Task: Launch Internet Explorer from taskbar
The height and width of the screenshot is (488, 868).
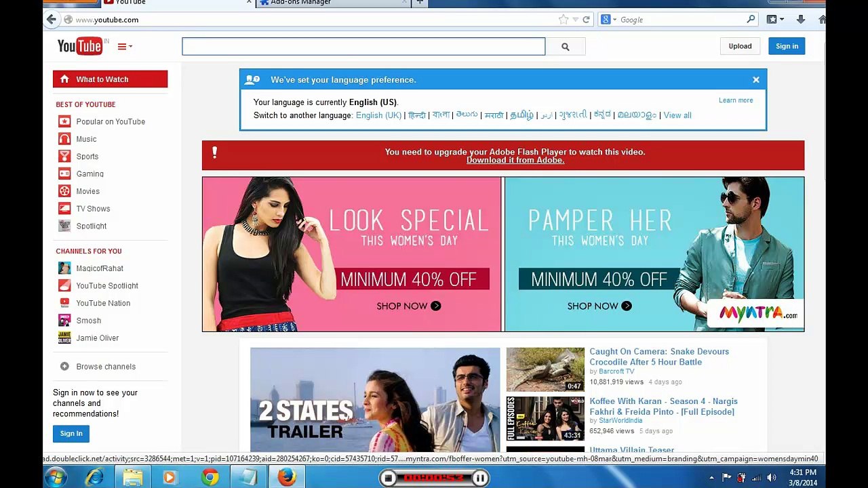Action: coord(94,478)
